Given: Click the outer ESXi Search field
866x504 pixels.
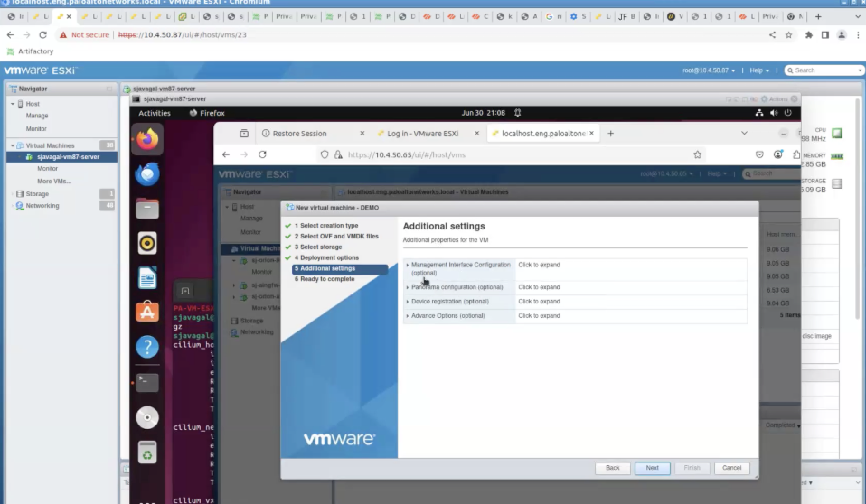Looking at the screenshot, I should coord(824,70).
